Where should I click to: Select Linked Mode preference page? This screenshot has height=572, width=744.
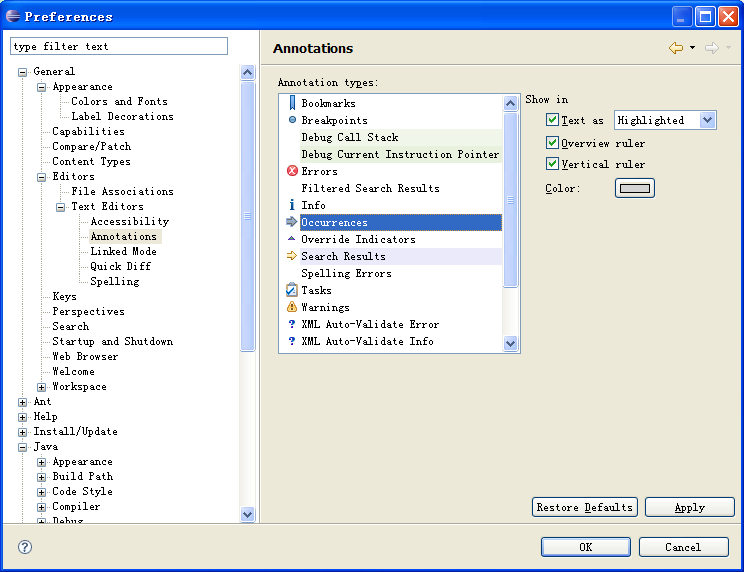point(123,251)
